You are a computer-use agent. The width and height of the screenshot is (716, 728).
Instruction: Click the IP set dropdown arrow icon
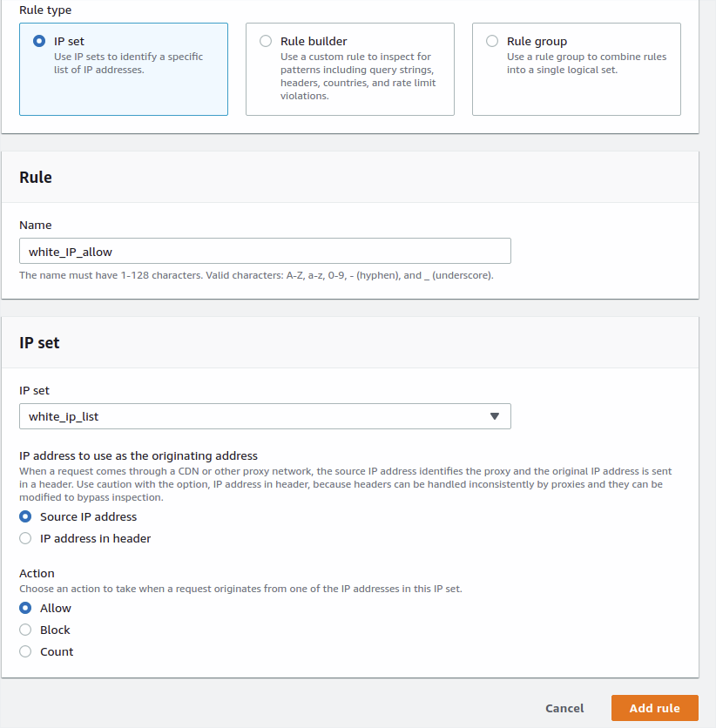coord(495,416)
